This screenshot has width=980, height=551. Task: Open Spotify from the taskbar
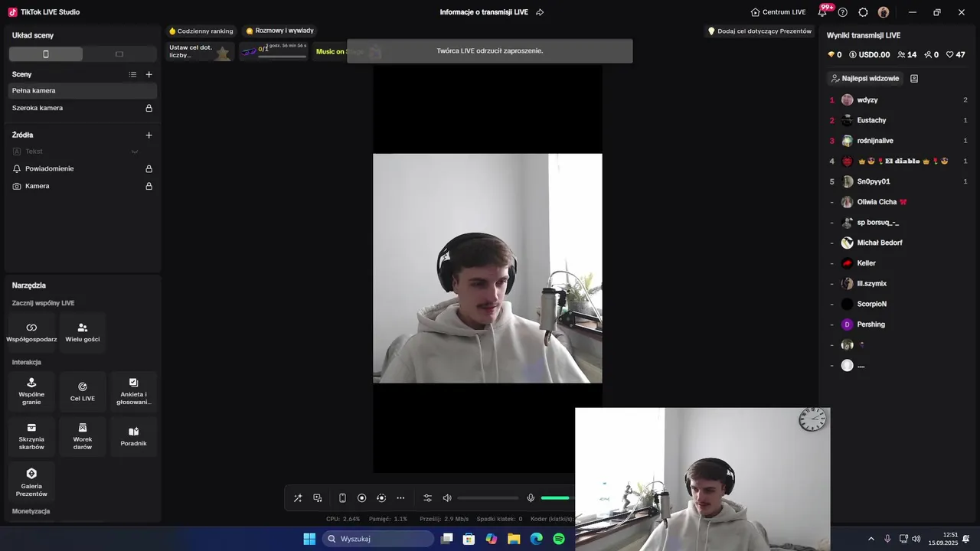(x=559, y=539)
